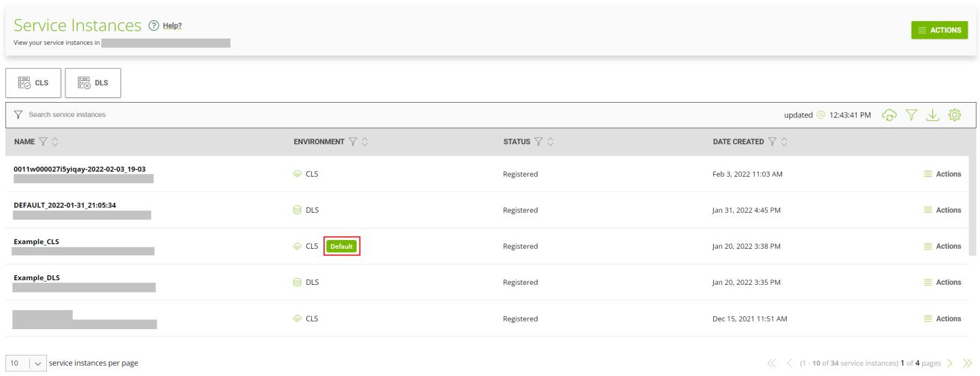Open Actions menu for Example_DLS row
Viewport: 980px width, 376px height.
point(942,282)
